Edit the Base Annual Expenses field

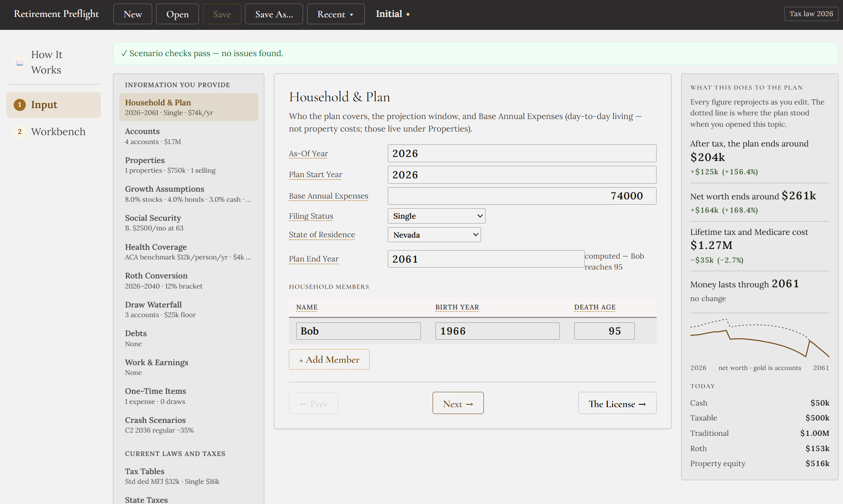[x=522, y=196]
